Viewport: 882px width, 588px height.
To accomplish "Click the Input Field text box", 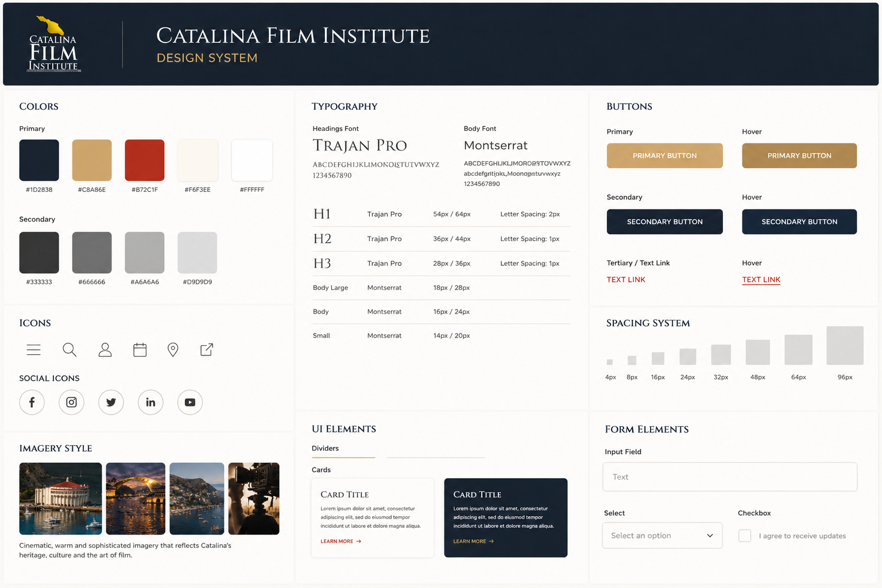I will point(730,477).
